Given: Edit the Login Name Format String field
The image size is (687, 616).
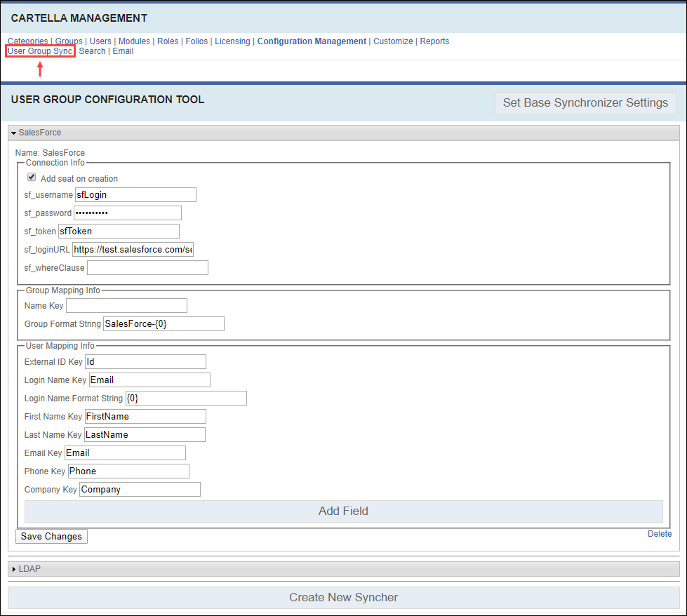Looking at the screenshot, I should pos(186,399).
